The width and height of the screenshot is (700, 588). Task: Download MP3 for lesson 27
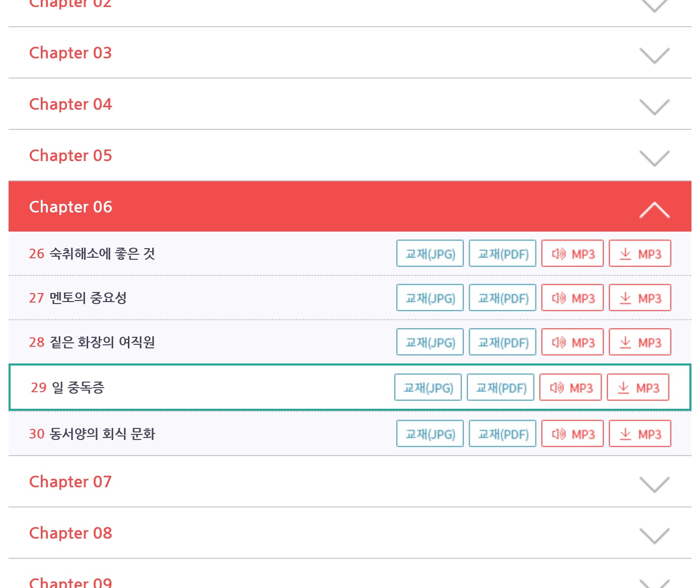[640, 298]
